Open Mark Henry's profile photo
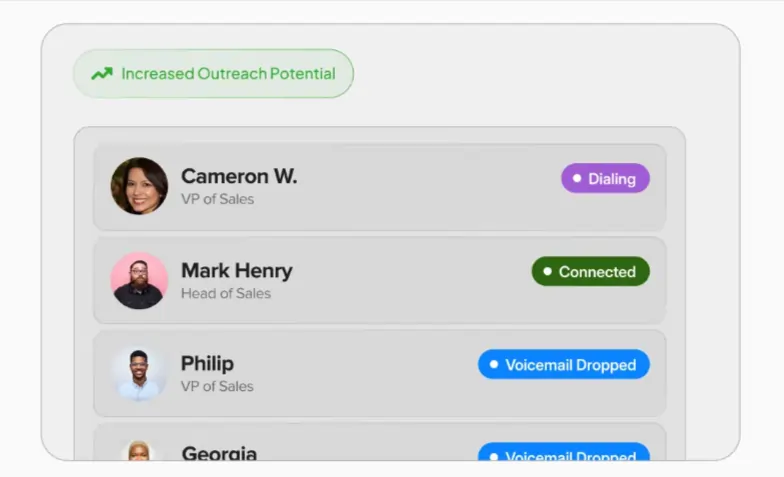Viewport: 784px width, 477px height. tap(139, 280)
